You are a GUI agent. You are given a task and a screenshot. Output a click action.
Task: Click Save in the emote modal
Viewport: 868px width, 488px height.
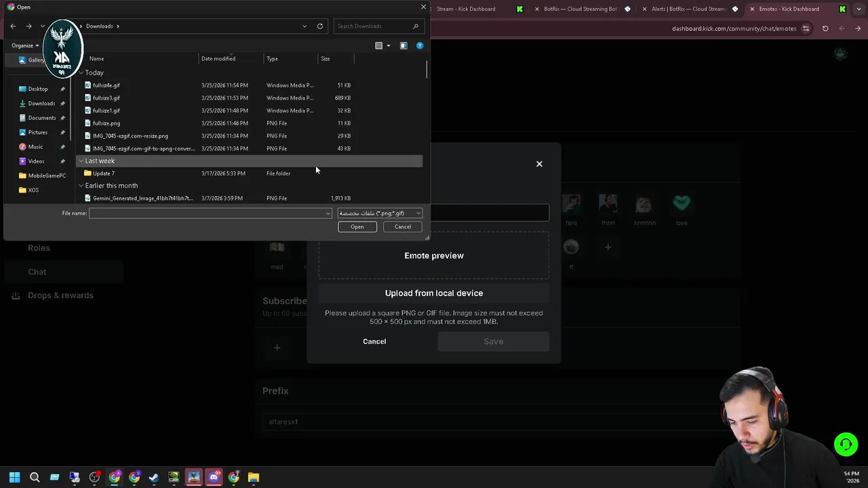(494, 342)
